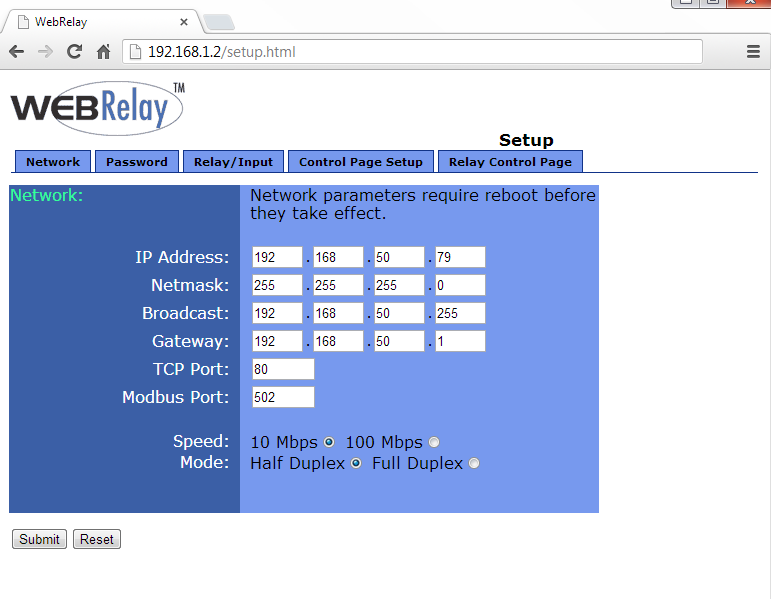The width and height of the screenshot is (771, 599).
Task: Click Gateway first octet field
Action: (x=277, y=341)
